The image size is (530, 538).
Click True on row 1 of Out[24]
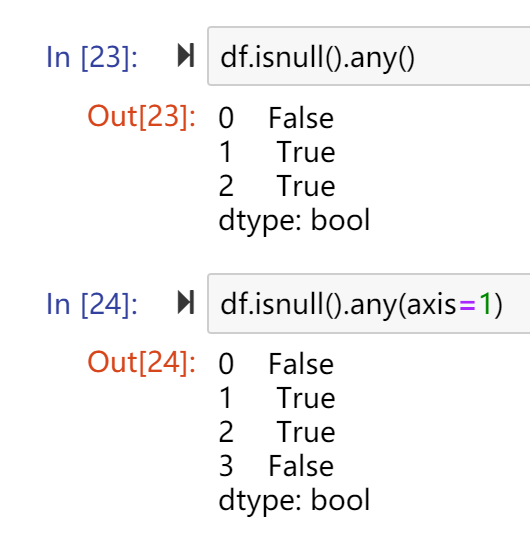click(306, 398)
